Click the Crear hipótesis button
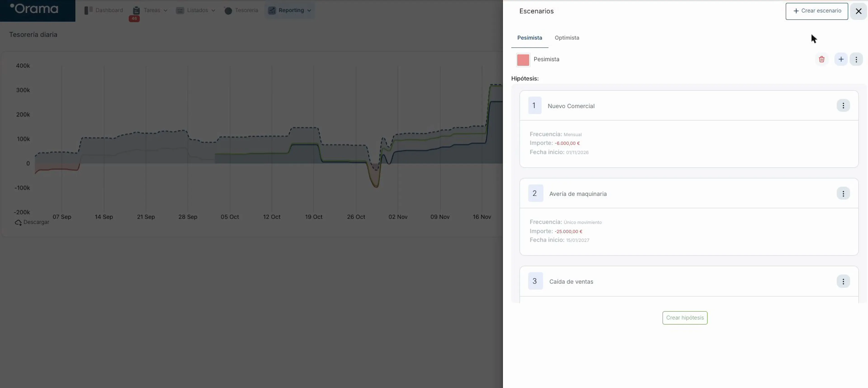This screenshot has width=868, height=388. 685,317
